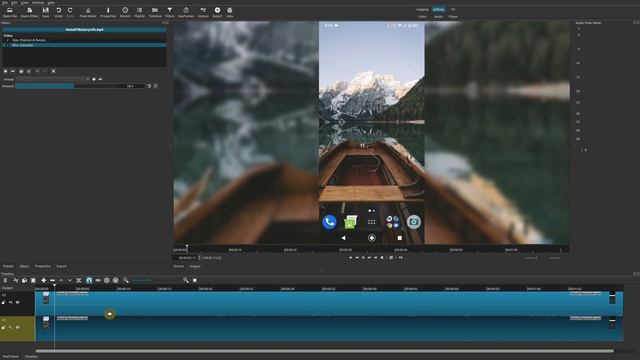Switch to the Editing layout
Image resolution: width=640 pixels, height=360 pixels.
pyautogui.click(x=439, y=9)
